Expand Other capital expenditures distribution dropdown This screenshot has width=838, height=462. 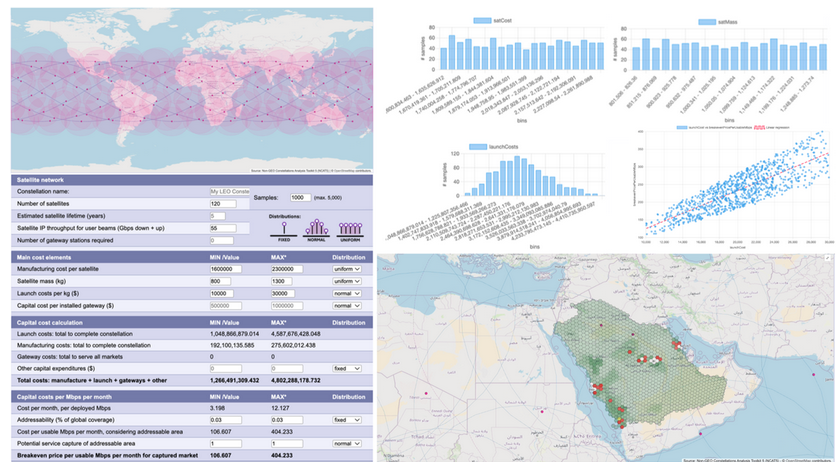click(x=349, y=369)
